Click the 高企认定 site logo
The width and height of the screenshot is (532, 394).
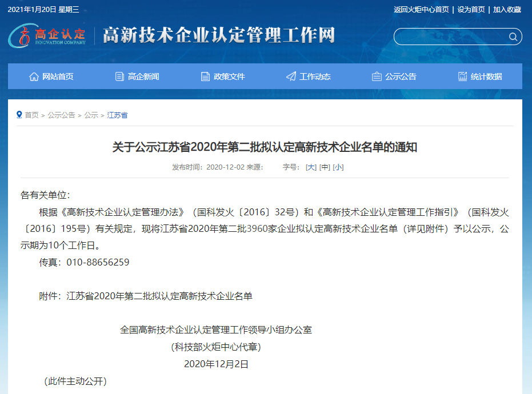[x=47, y=36]
